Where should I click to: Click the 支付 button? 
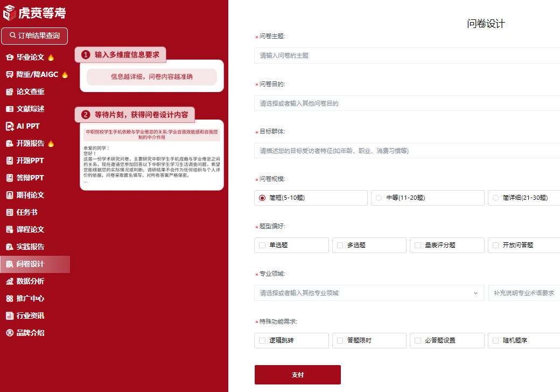[297, 375]
